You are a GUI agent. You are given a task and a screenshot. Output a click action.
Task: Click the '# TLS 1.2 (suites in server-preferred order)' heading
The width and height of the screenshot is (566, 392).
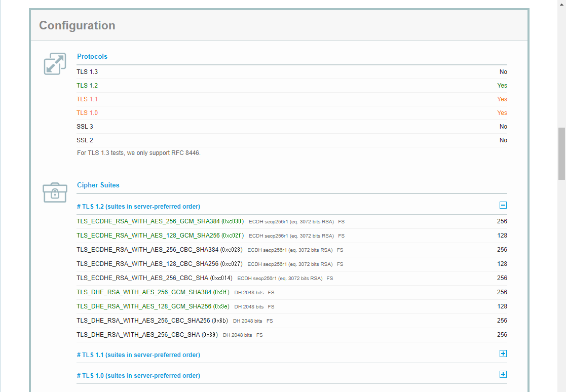(139, 206)
